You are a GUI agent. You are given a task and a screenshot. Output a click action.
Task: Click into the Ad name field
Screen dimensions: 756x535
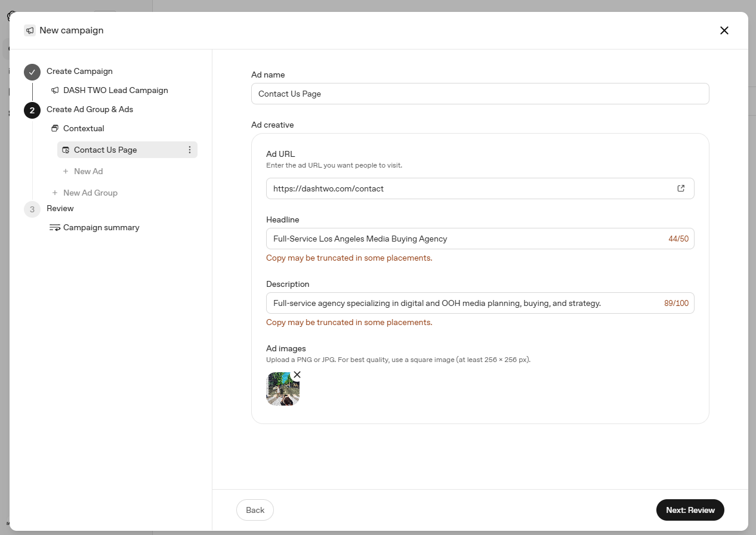point(480,94)
